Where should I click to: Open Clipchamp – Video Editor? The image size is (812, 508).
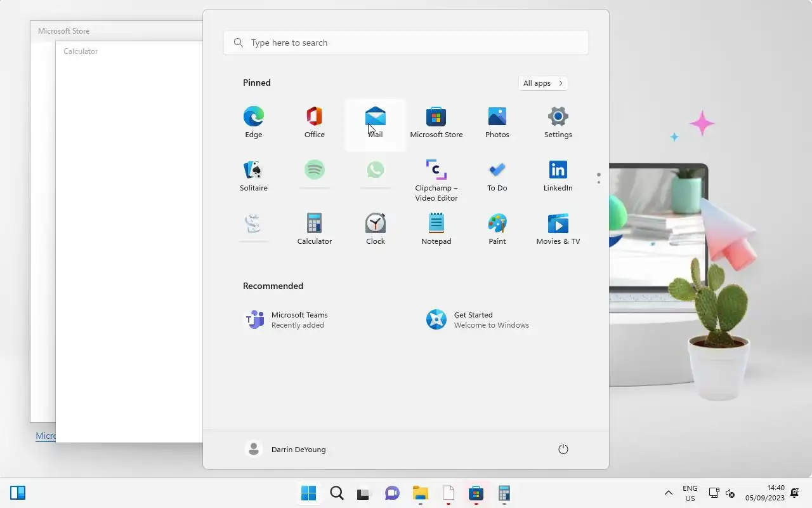tap(436, 180)
